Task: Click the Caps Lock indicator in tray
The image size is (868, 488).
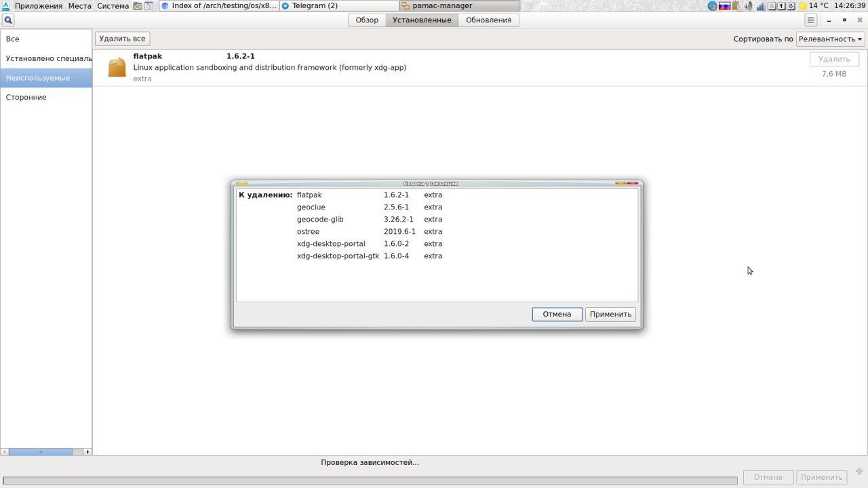Action: (x=772, y=6)
